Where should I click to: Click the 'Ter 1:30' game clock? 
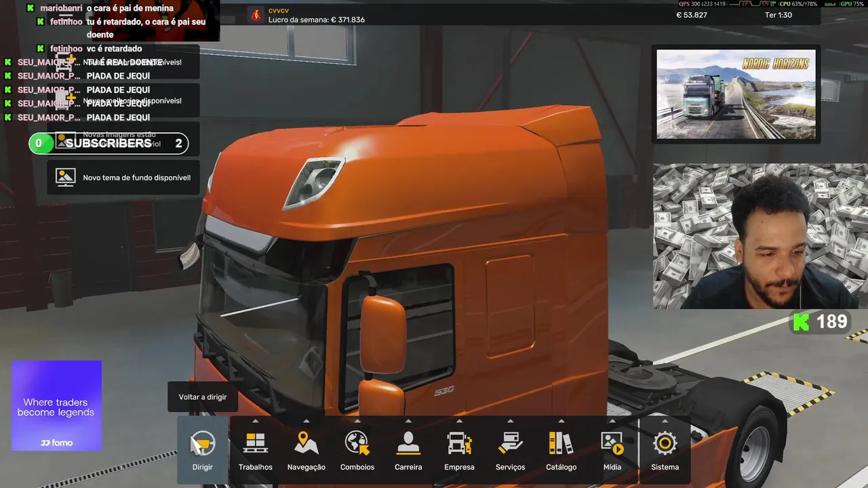(778, 15)
